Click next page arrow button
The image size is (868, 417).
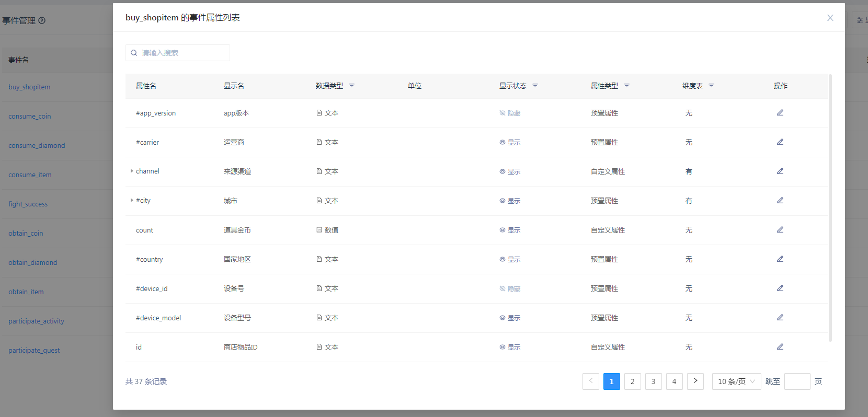tap(695, 381)
